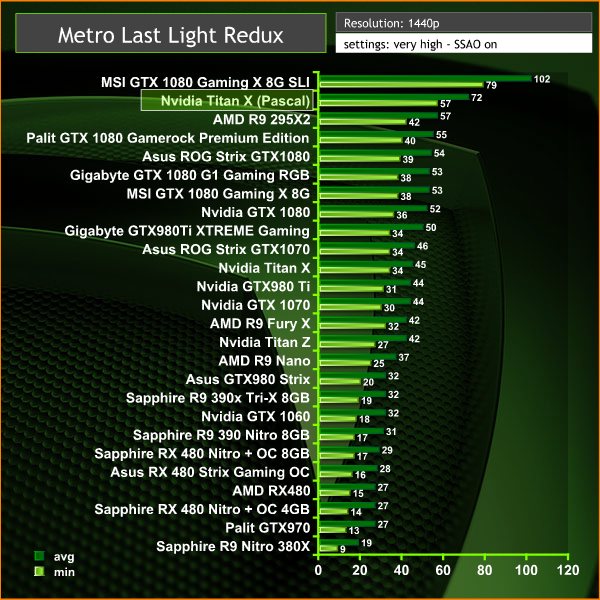This screenshot has height=600, width=600.
Task: Click the 72 avg value for Titan X Pascal
Action: [x=476, y=98]
